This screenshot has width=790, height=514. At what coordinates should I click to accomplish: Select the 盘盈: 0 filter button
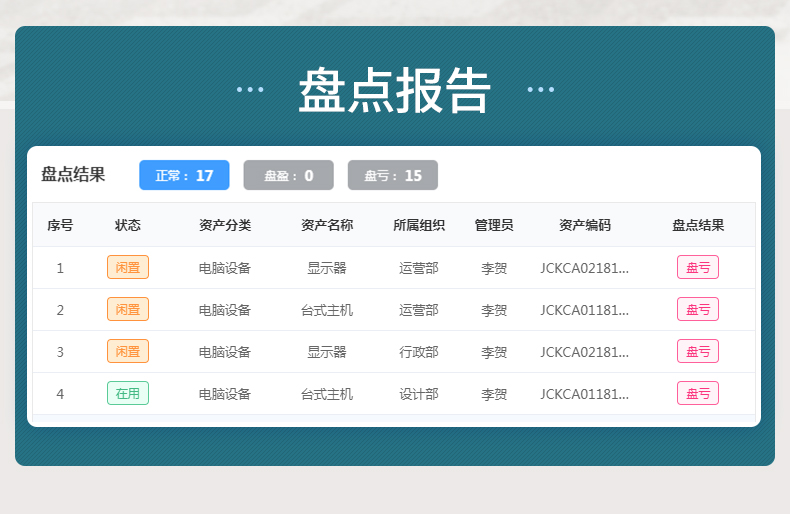pos(289,175)
